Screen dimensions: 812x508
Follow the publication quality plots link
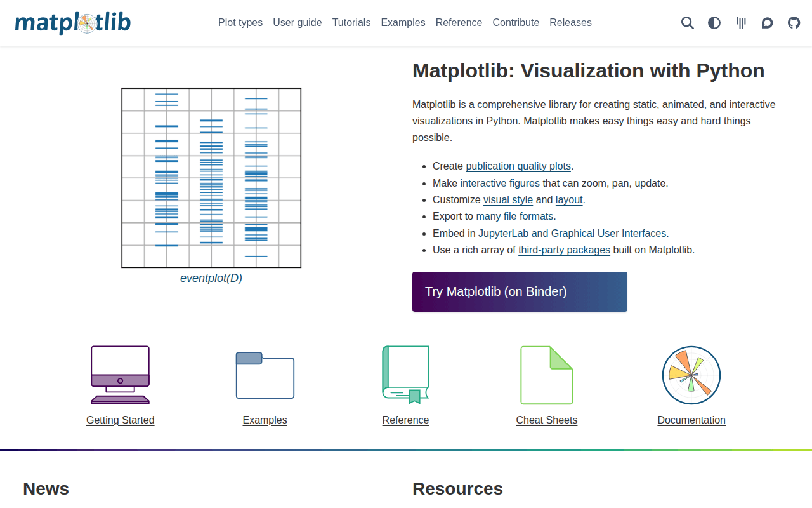pyautogui.click(x=518, y=166)
